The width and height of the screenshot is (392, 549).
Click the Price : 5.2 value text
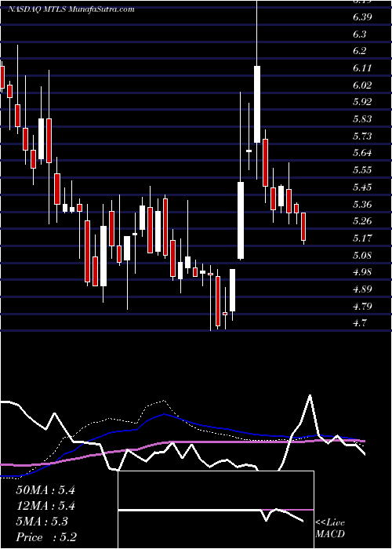tap(46, 536)
